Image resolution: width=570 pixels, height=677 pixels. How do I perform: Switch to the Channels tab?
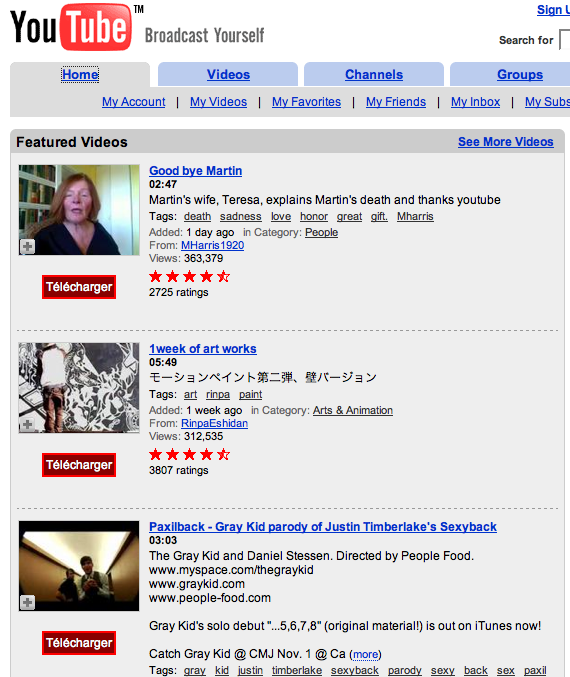click(374, 74)
